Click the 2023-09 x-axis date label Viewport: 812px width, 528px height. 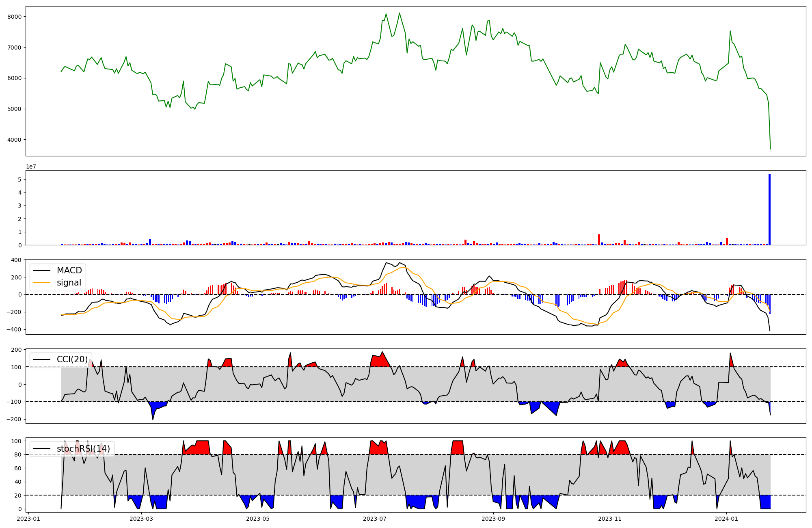coord(493,519)
